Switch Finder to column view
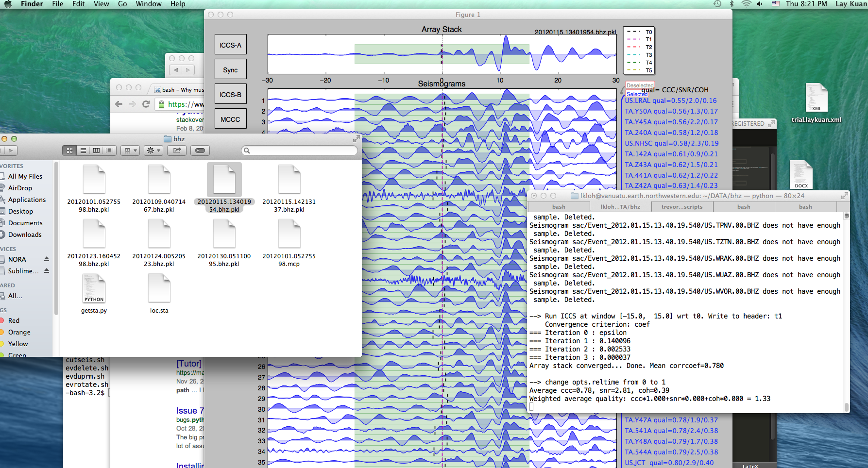 click(x=96, y=150)
